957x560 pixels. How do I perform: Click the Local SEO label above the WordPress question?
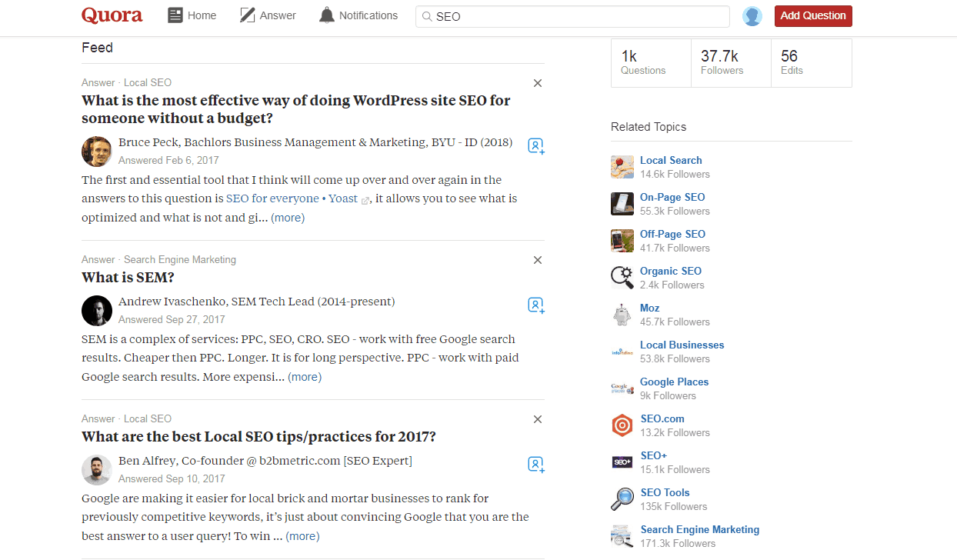148,83
